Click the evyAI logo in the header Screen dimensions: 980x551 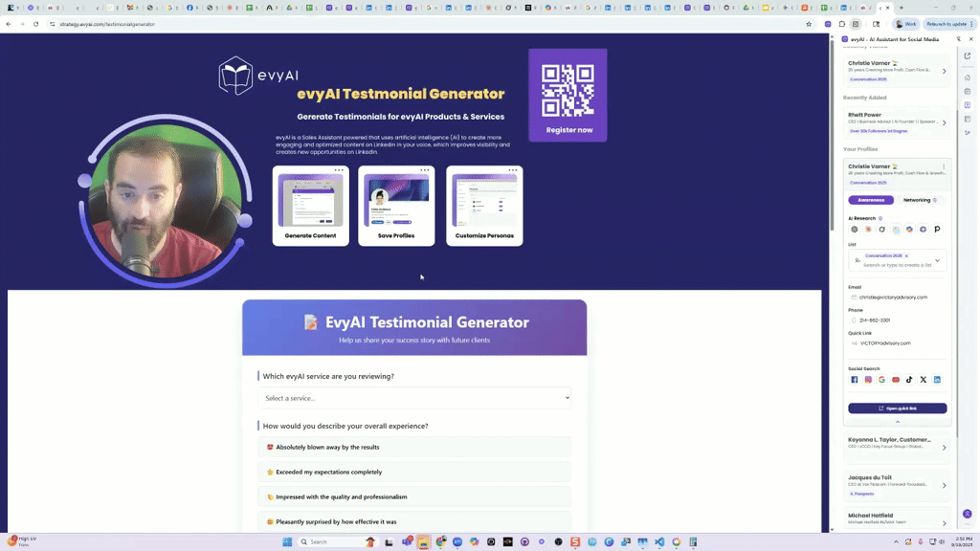click(x=258, y=76)
